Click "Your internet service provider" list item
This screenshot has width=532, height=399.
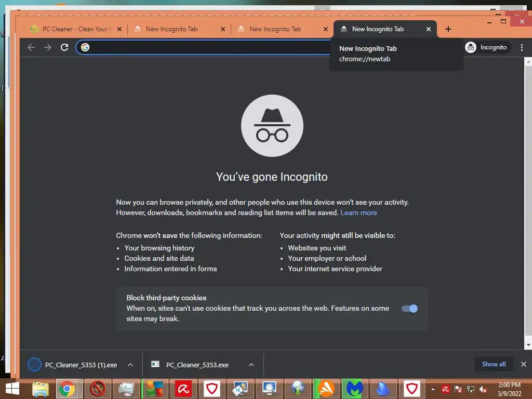(x=335, y=269)
